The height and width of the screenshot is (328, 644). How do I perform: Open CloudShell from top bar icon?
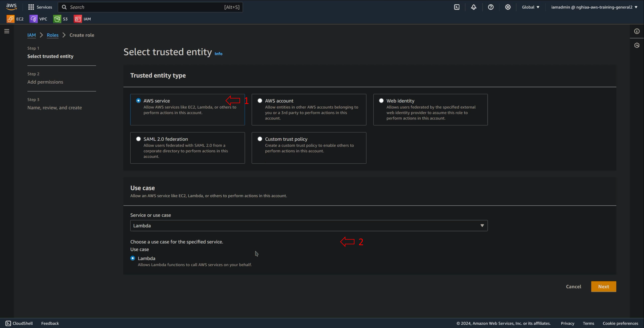457,7
